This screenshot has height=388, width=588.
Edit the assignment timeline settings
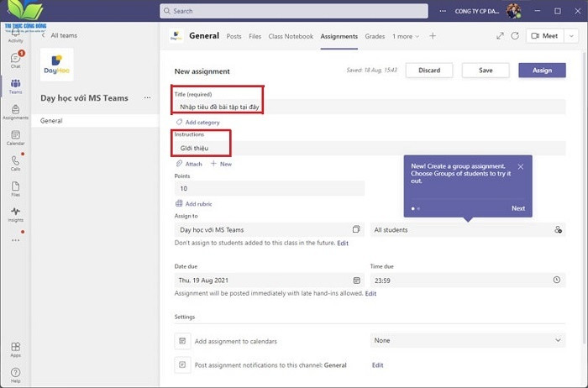370,293
